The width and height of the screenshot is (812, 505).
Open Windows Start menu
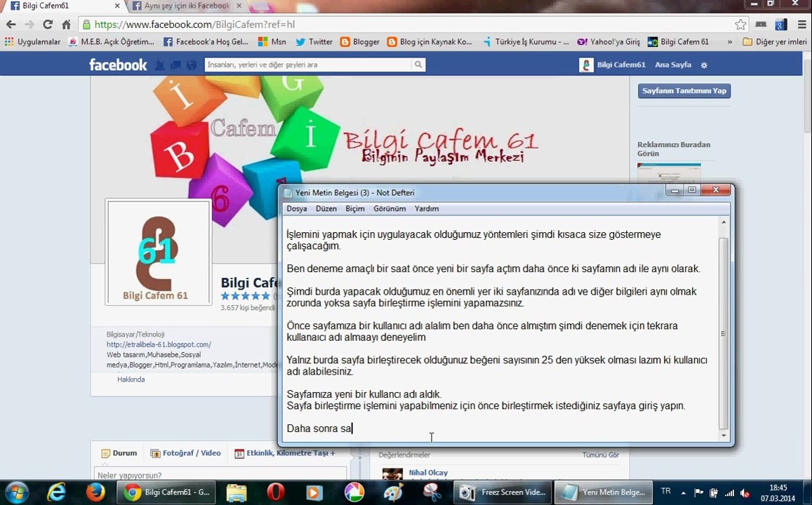pyautogui.click(x=17, y=492)
